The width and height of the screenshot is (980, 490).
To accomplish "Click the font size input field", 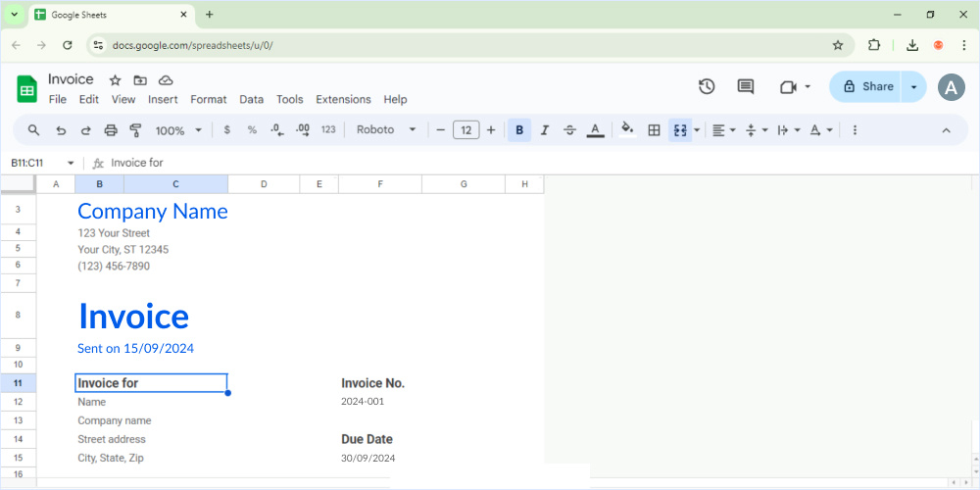I will tap(465, 130).
